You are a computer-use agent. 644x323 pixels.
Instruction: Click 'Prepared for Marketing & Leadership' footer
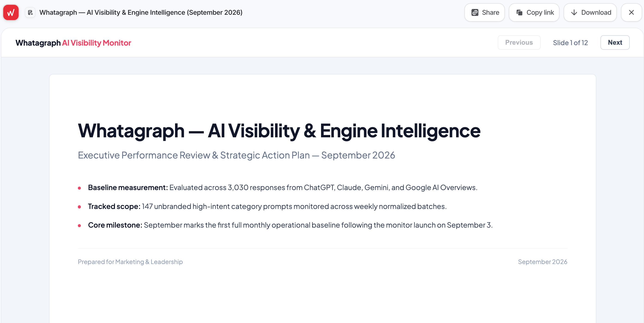pyautogui.click(x=130, y=262)
